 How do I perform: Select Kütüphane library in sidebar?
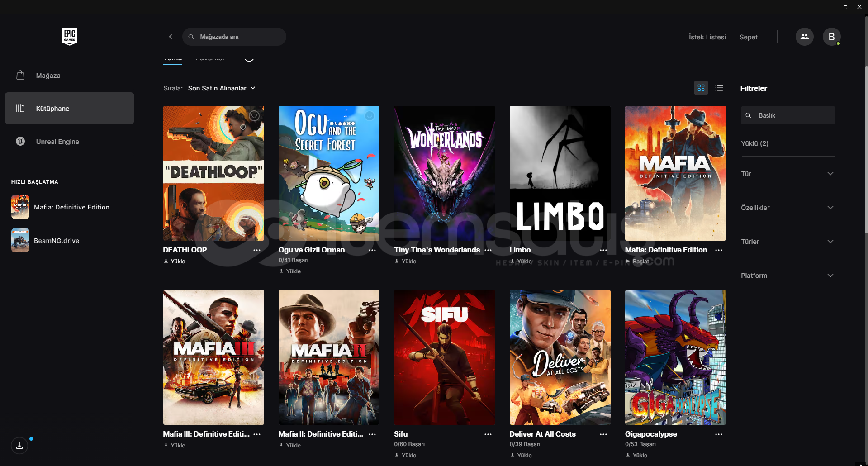69,108
